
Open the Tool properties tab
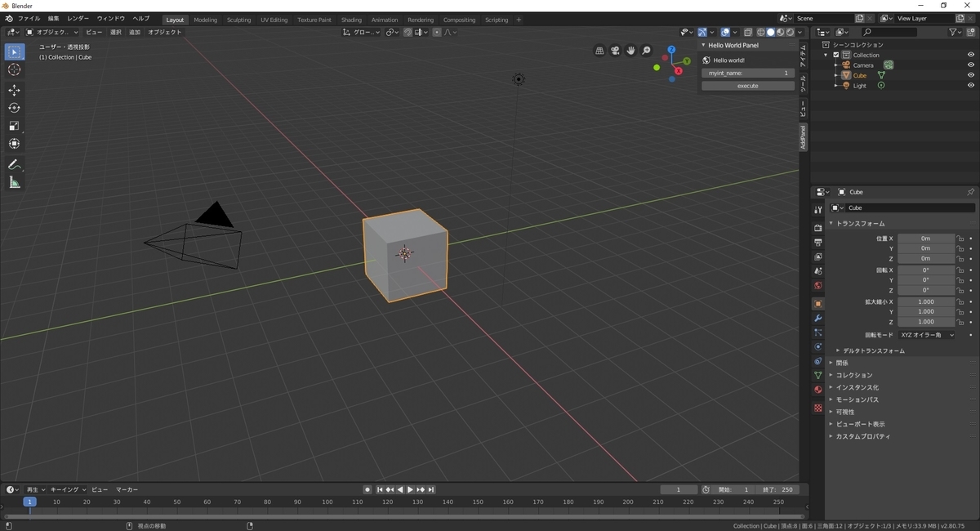point(817,210)
